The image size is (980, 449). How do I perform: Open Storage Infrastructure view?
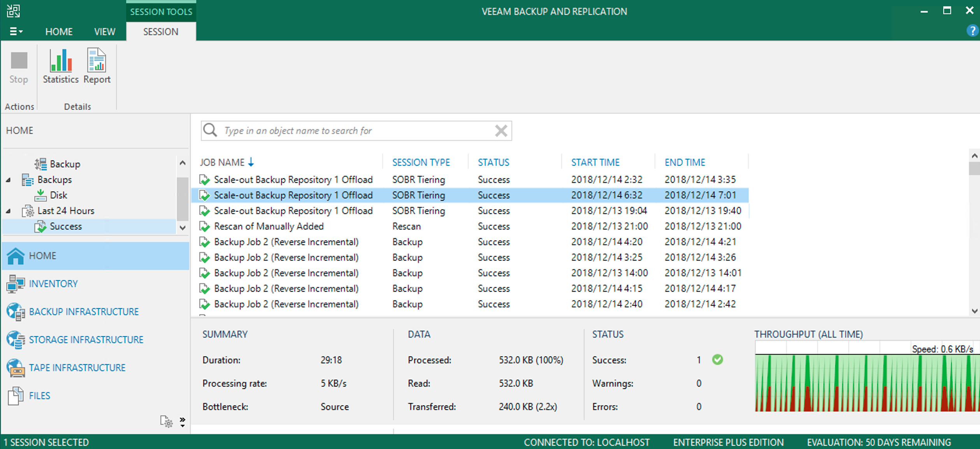point(86,340)
